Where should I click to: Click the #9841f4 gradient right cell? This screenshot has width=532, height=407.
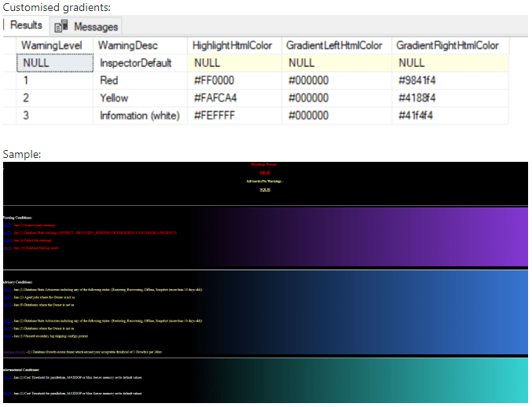[416, 80]
